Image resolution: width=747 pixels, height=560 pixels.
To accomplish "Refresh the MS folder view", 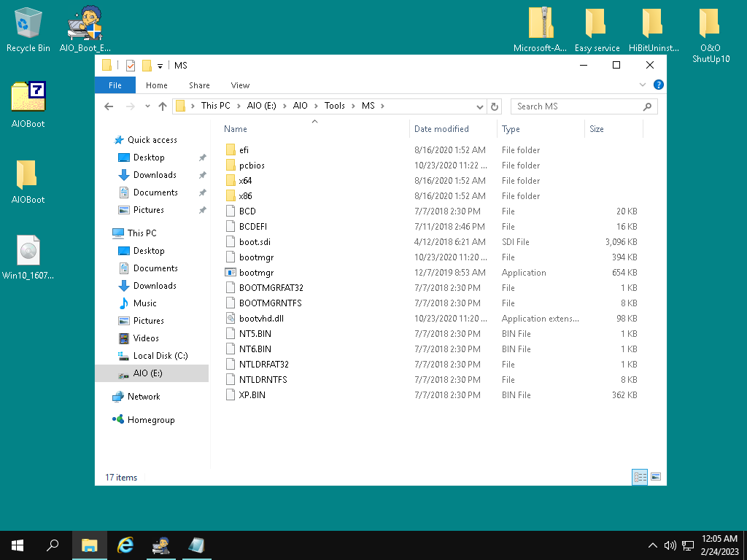I will [x=495, y=106].
